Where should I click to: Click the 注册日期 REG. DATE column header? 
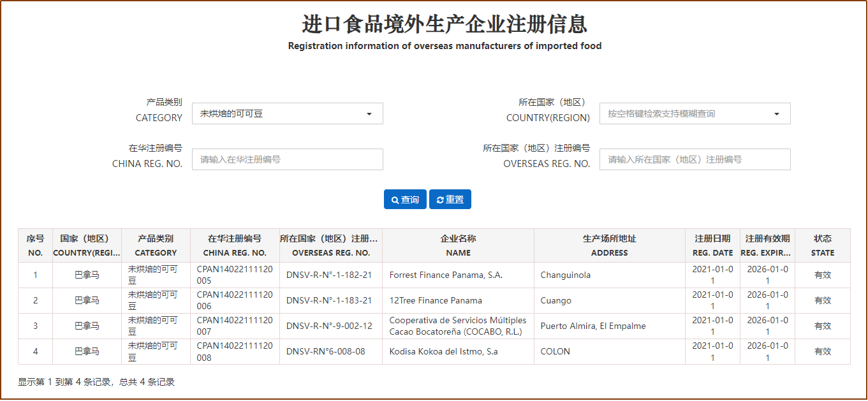712,245
